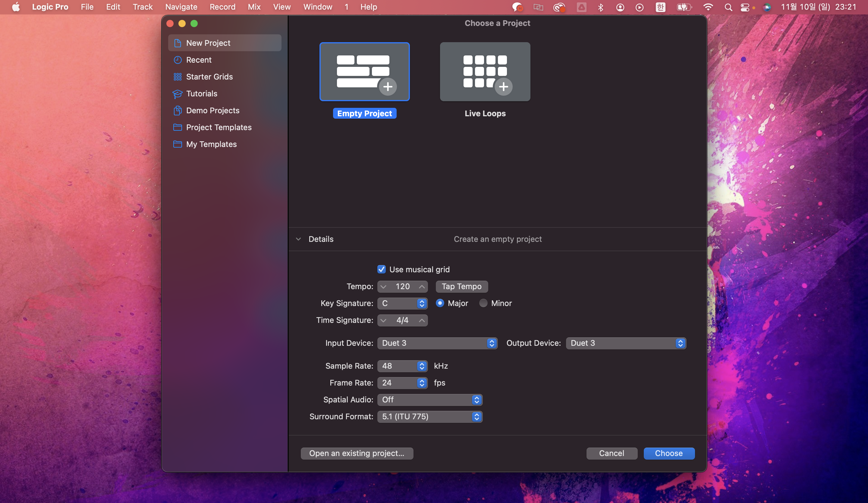
Task: Increase tempo with the up arrow
Action: (422, 286)
